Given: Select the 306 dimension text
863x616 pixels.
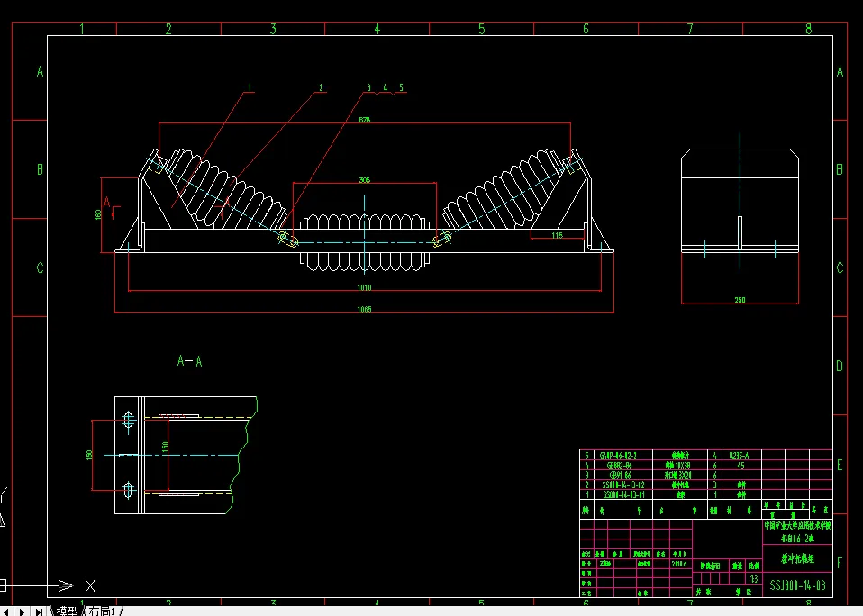Looking at the screenshot, I should 364,180.
